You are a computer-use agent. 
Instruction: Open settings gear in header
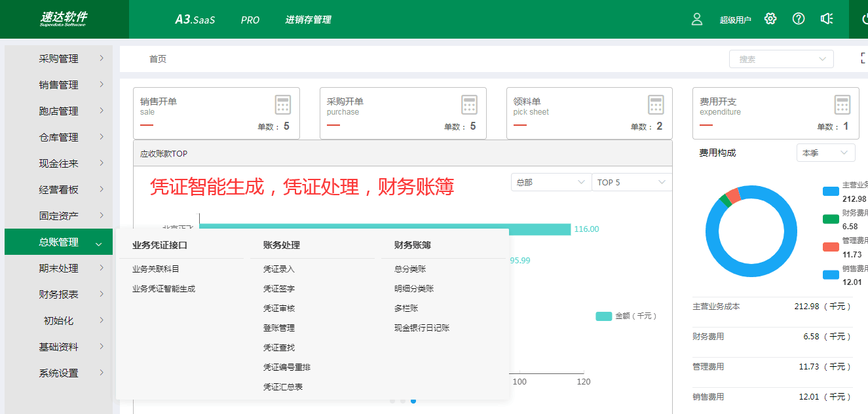pos(770,19)
